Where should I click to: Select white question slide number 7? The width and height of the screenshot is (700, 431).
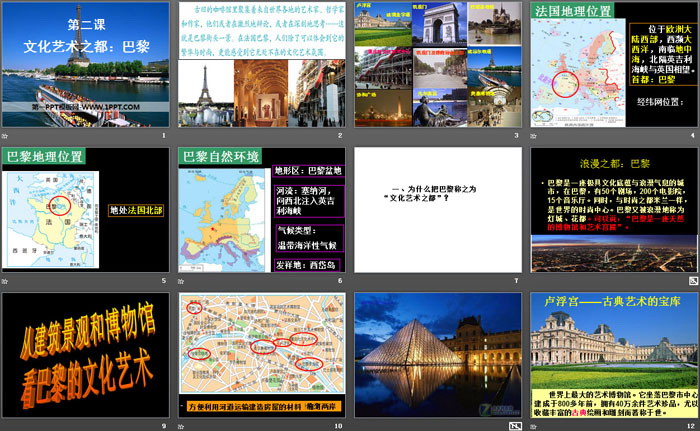coord(437,208)
